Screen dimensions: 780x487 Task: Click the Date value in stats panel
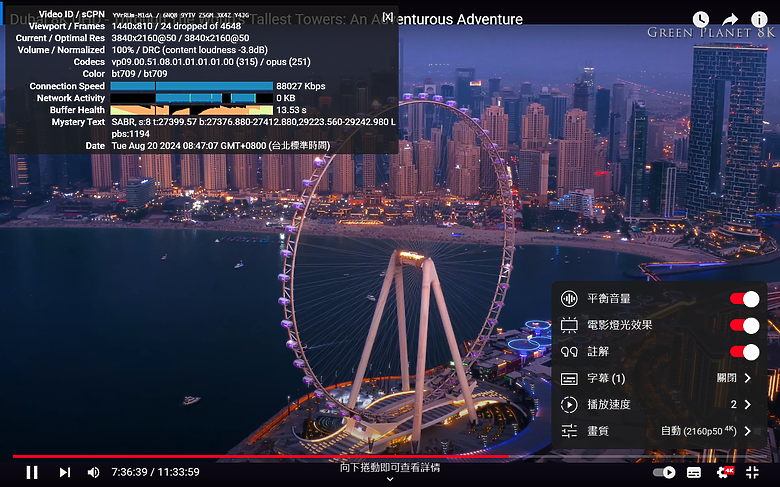click(221, 146)
